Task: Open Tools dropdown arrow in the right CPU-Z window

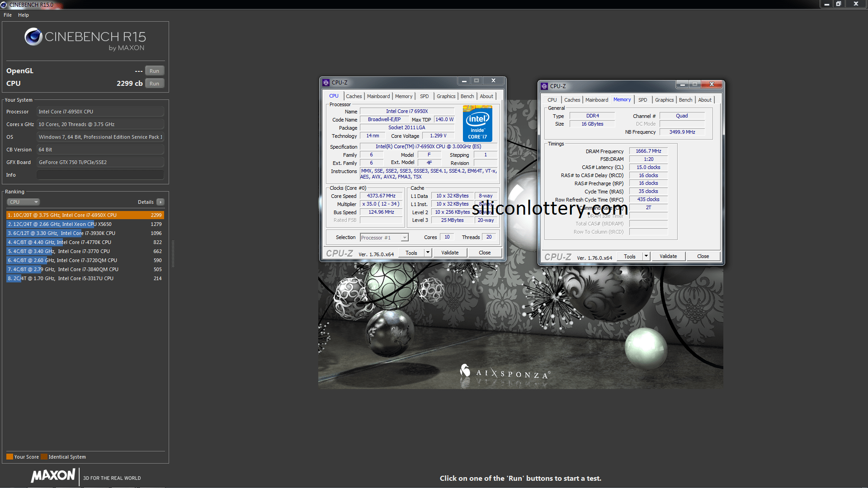Action: coord(646,256)
